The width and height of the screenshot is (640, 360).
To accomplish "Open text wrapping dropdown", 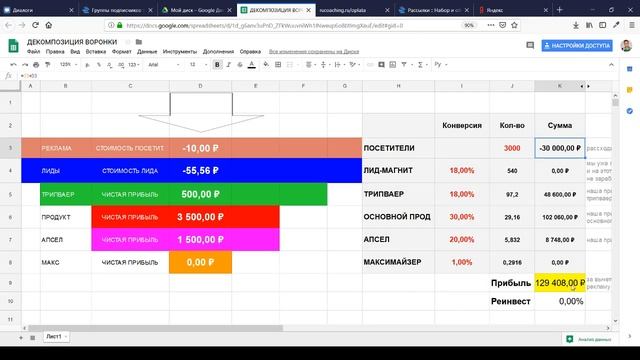I will pyautogui.click(x=339, y=64).
